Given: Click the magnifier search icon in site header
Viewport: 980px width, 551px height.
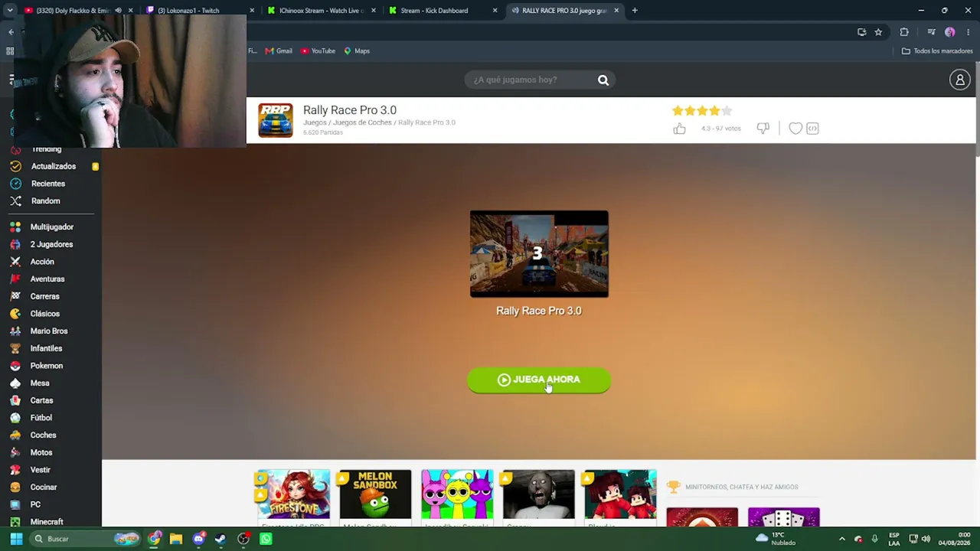Looking at the screenshot, I should pyautogui.click(x=603, y=80).
